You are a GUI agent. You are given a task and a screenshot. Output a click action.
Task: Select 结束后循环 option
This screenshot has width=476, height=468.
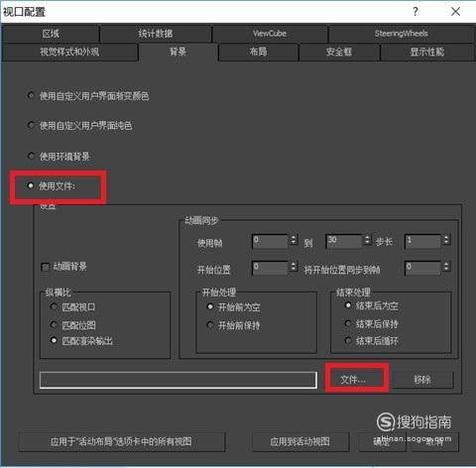(348, 340)
